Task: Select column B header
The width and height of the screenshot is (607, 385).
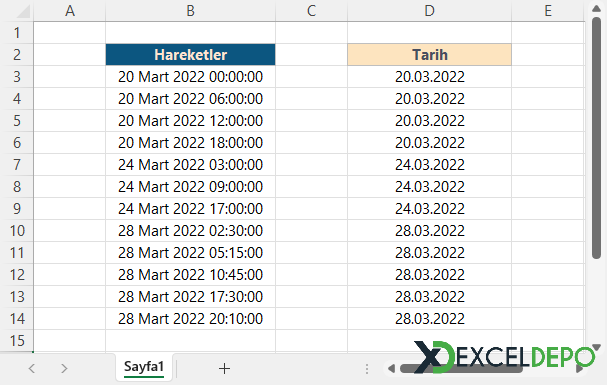Action: tap(190, 11)
